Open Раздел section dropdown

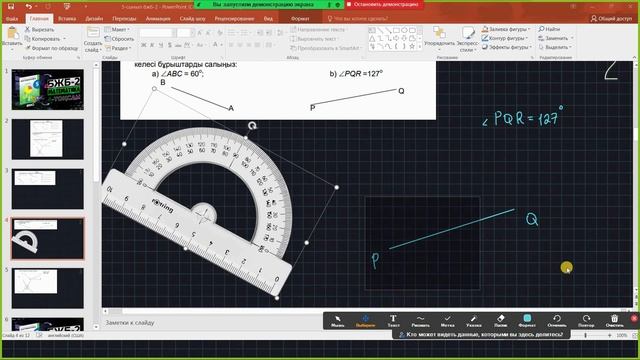click(x=118, y=48)
